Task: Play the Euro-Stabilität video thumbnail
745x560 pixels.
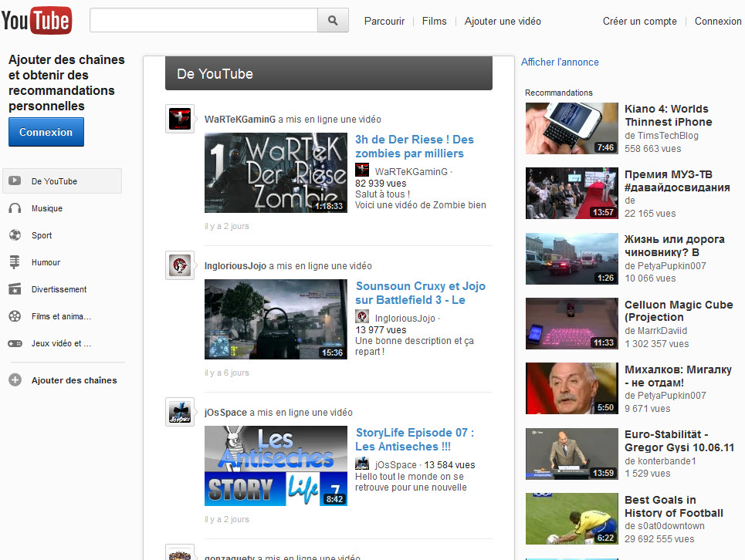Action: click(572, 454)
